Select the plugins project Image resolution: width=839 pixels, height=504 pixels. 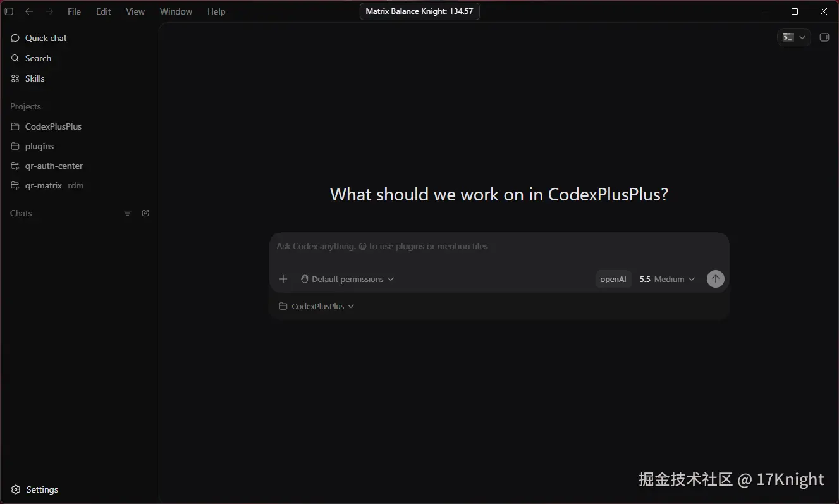79,146
